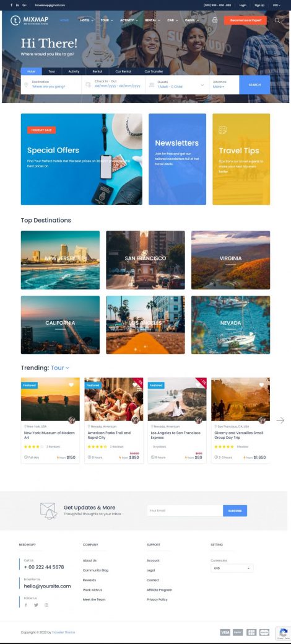This screenshot has width=291, height=644.
Task: Open the USD currencies select in footer
Action: (232, 568)
